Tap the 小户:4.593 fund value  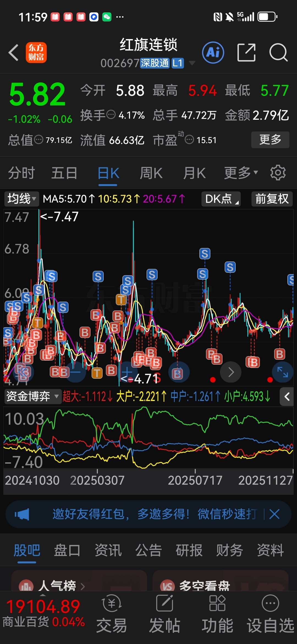pos(247,397)
